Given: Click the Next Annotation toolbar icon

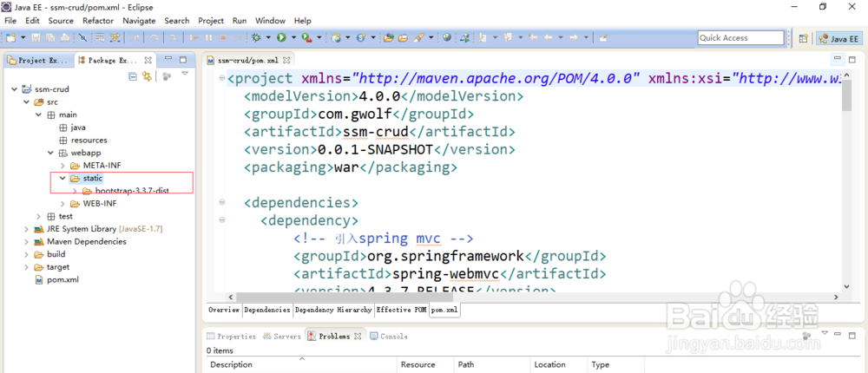Looking at the screenshot, I should pyautogui.click(x=483, y=37).
